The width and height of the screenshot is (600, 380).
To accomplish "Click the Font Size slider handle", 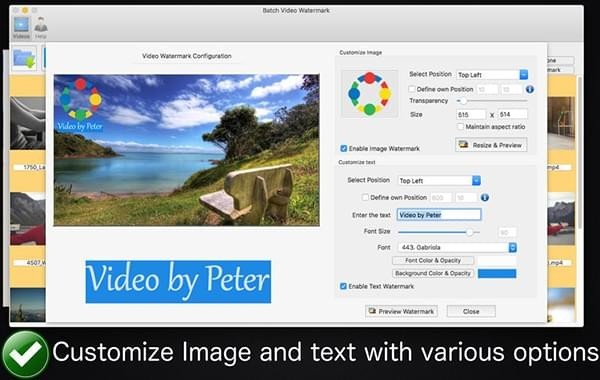I will [x=470, y=232].
